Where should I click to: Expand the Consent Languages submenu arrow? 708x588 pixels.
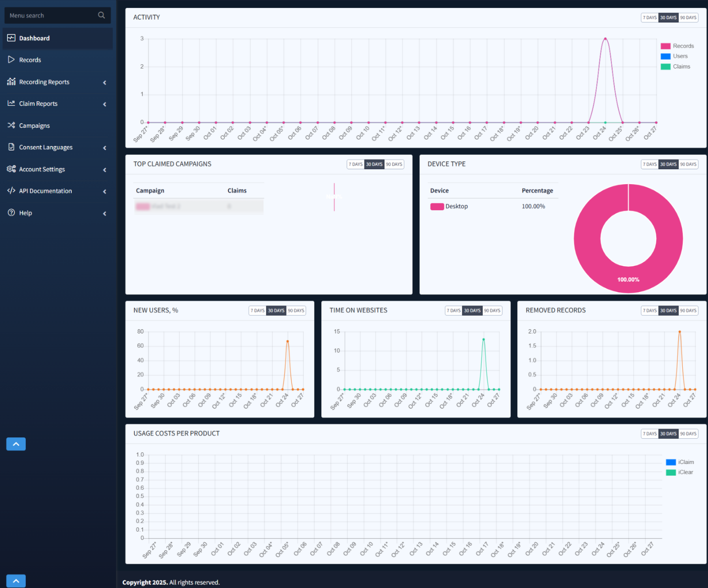104,148
